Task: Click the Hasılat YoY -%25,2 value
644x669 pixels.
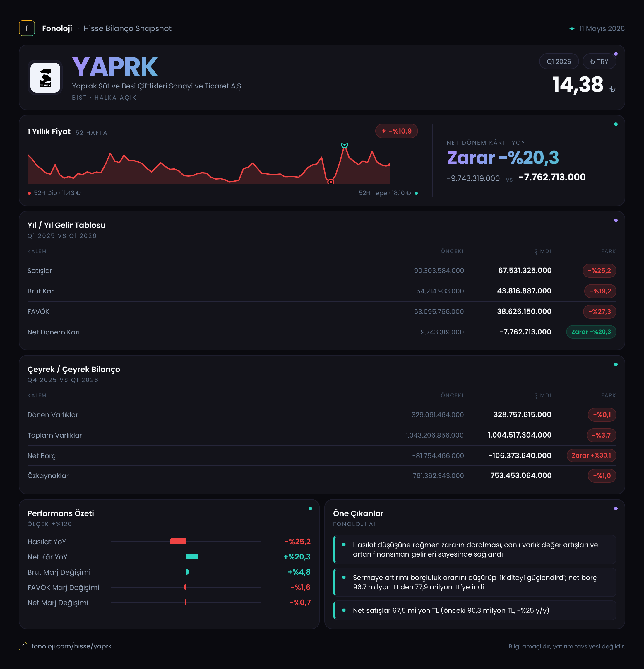Action: (x=298, y=541)
